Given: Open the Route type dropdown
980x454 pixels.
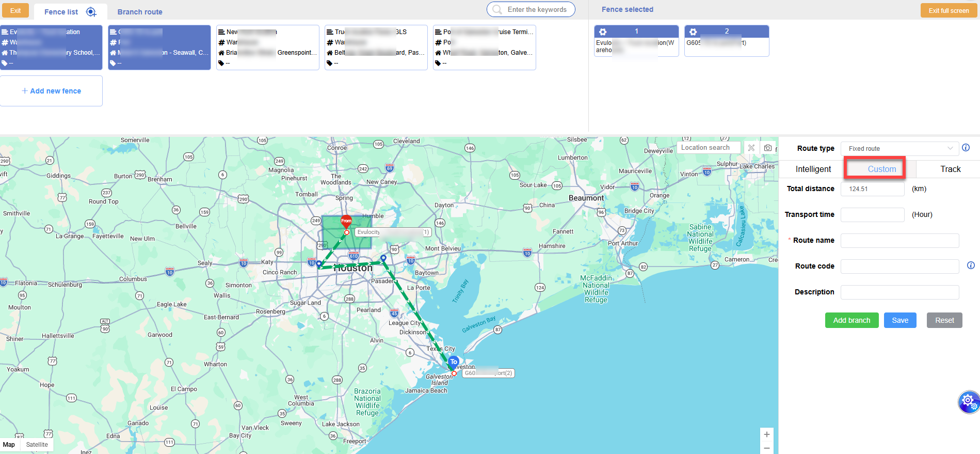Looking at the screenshot, I should [x=899, y=149].
